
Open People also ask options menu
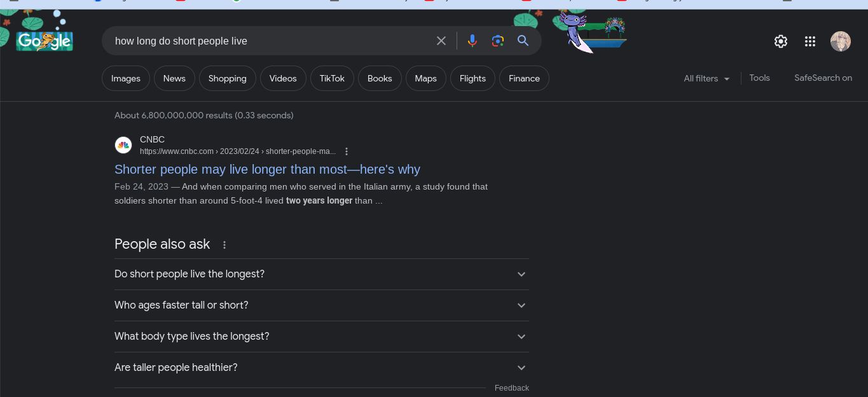click(x=224, y=245)
